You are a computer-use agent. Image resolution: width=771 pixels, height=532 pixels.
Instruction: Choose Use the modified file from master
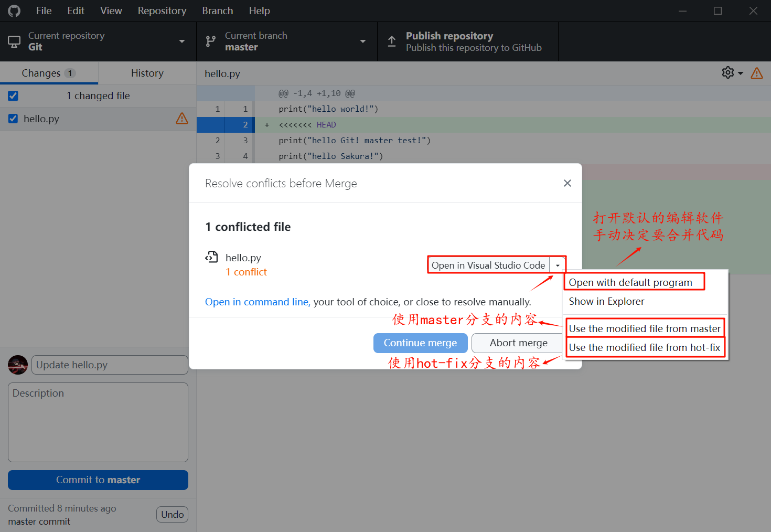click(645, 328)
